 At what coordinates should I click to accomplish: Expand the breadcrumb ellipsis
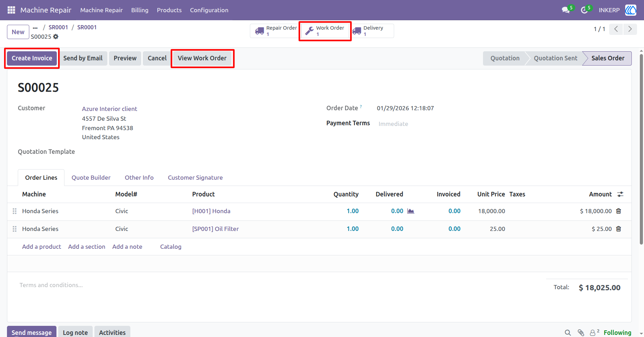tap(35, 28)
